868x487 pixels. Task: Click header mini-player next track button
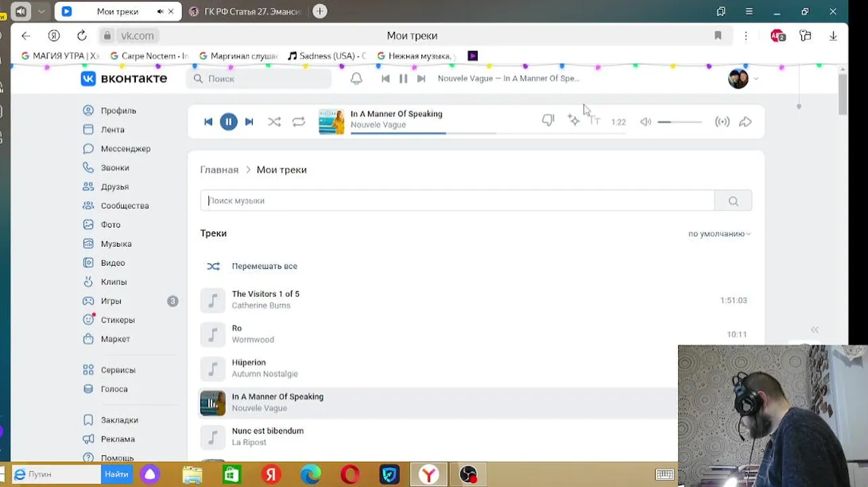pos(421,78)
